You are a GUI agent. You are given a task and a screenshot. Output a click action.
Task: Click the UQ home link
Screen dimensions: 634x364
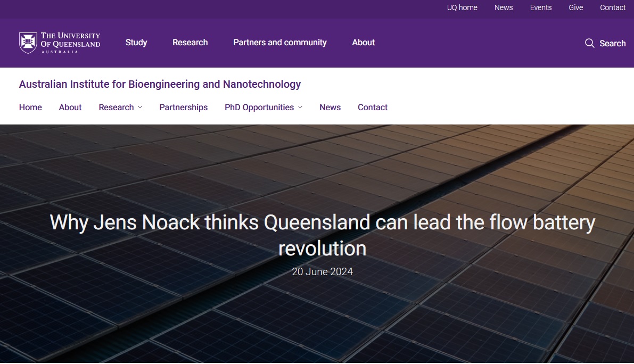click(462, 7)
